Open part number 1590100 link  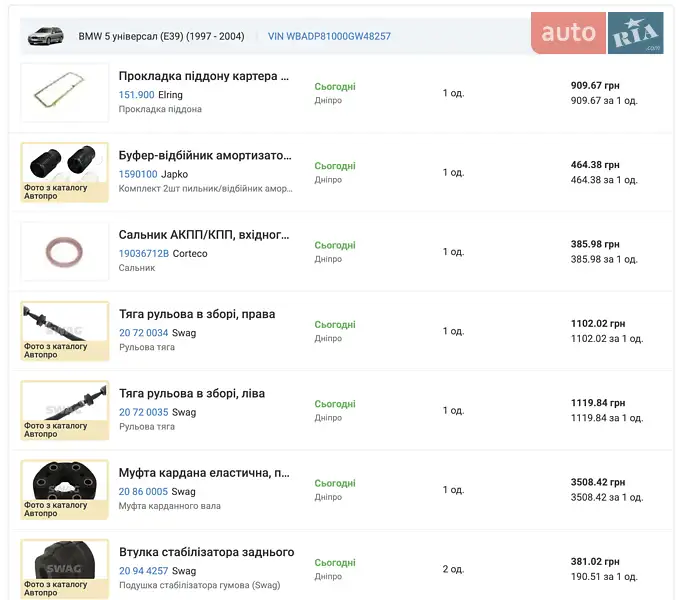138,174
